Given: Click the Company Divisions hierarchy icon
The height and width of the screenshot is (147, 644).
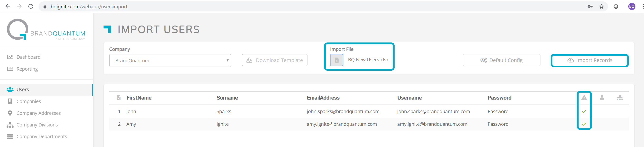Looking at the screenshot, I should coord(10,125).
